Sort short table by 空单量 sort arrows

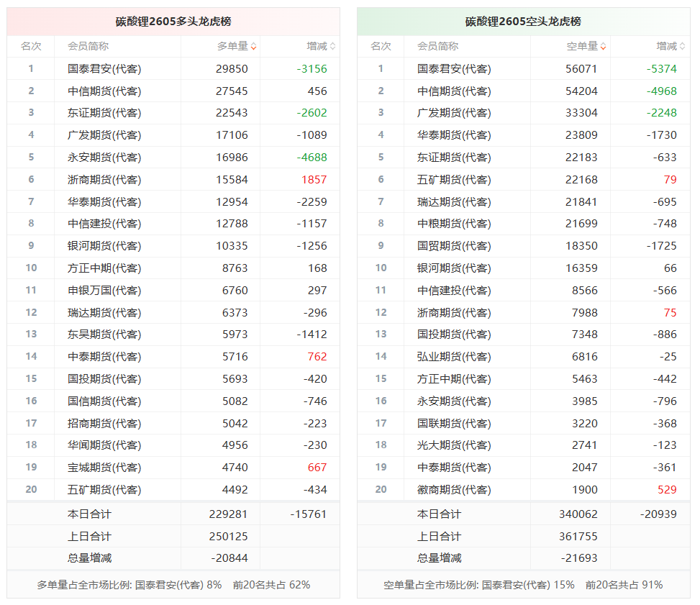pos(603,47)
